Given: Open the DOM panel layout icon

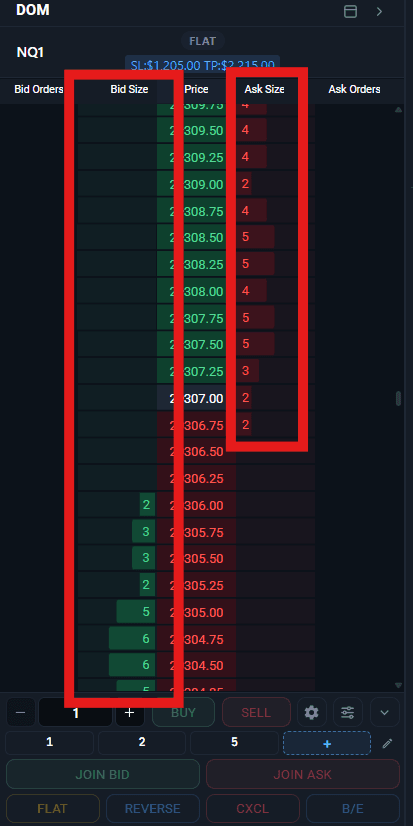Looking at the screenshot, I should click(350, 12).
